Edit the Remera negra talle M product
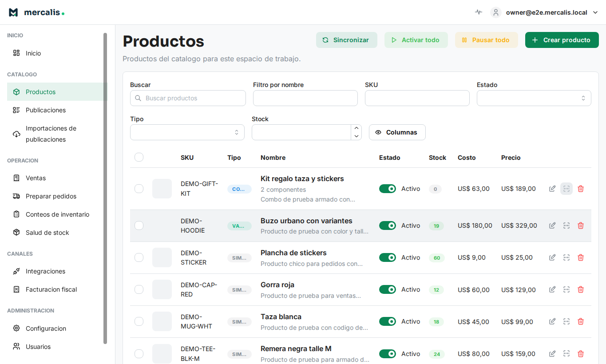Image resolution: width=606 pixels, height=364 pixels. 552,354
